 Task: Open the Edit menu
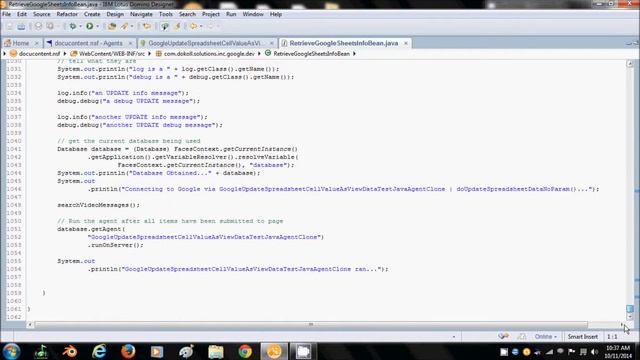[22, 14]
